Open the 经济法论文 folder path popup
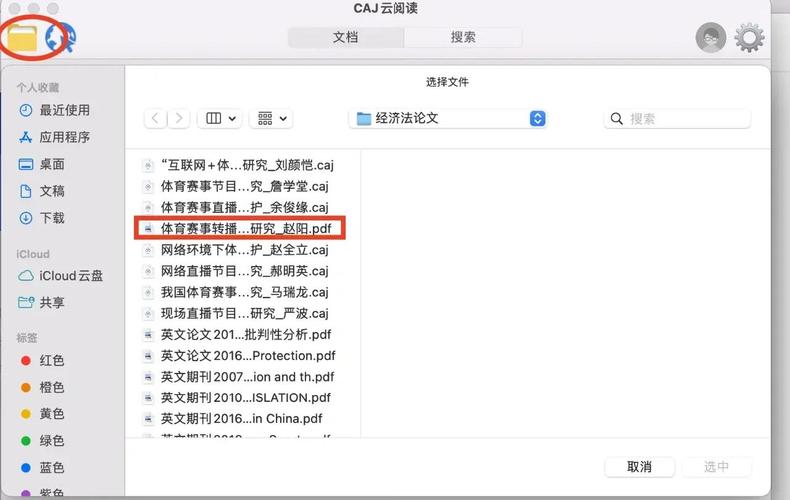 [447, 118]
